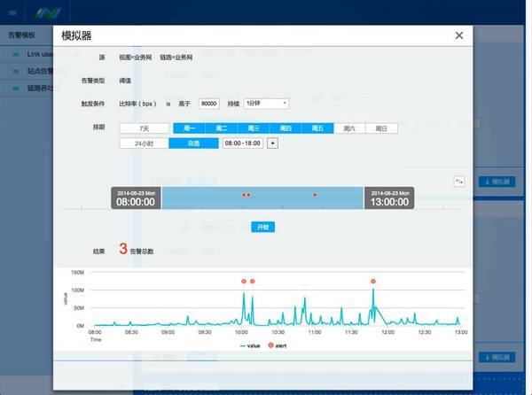Click the 08:00:00 start time handle
The height and width of the screenshot is (395, 532).
[136, 197]
